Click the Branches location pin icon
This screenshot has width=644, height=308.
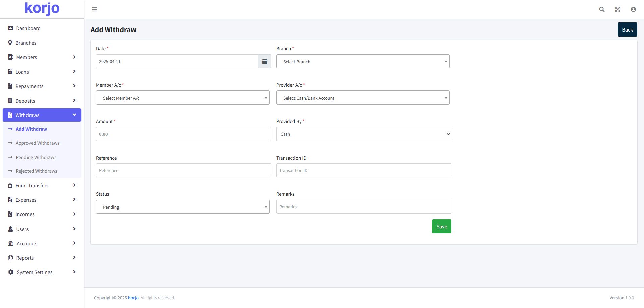click(10, 43)
